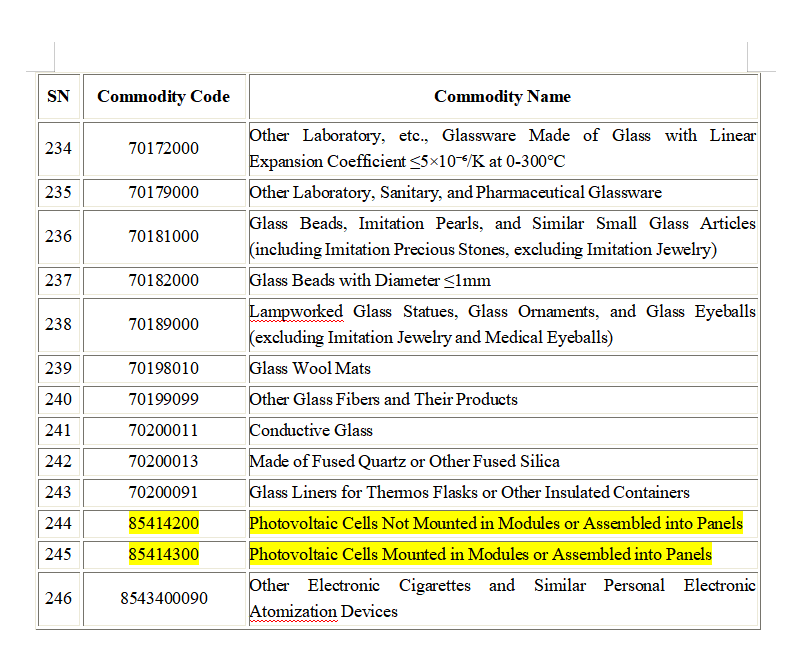Place cursor in code 70199099 cell
805x669 pixels.
163,399
